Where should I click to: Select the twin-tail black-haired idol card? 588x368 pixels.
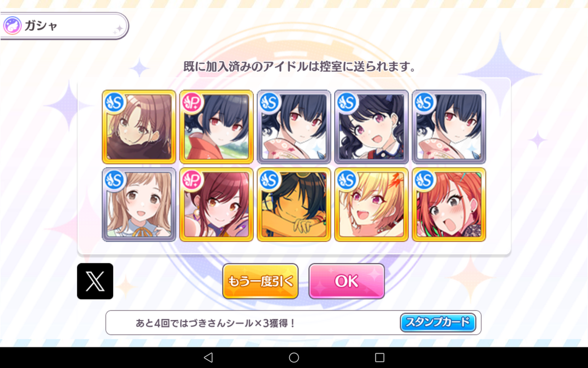(371, 127)
